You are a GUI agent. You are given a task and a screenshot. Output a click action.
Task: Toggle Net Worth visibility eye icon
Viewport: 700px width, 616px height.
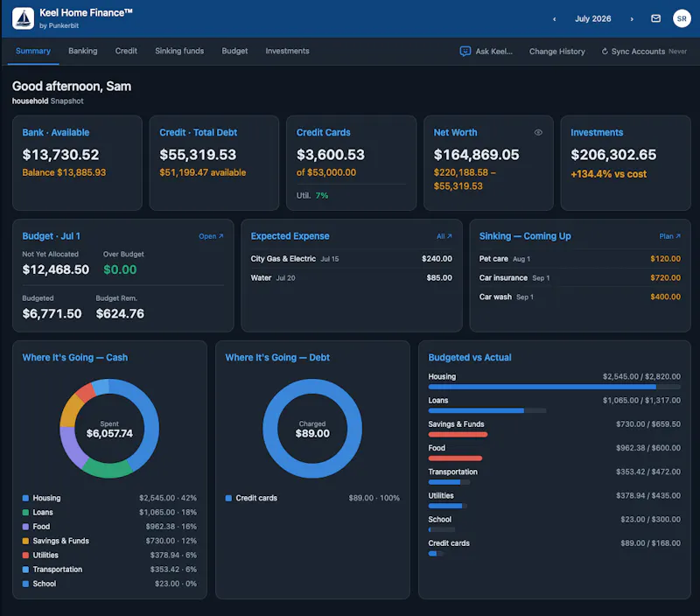(x=538, y=132)
